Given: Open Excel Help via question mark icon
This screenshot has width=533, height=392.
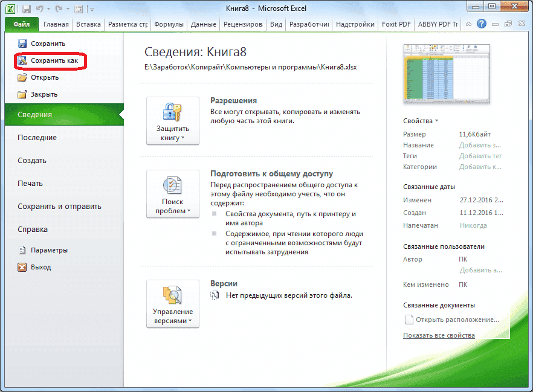Looking at the screenshot, I should pos(482,24).
